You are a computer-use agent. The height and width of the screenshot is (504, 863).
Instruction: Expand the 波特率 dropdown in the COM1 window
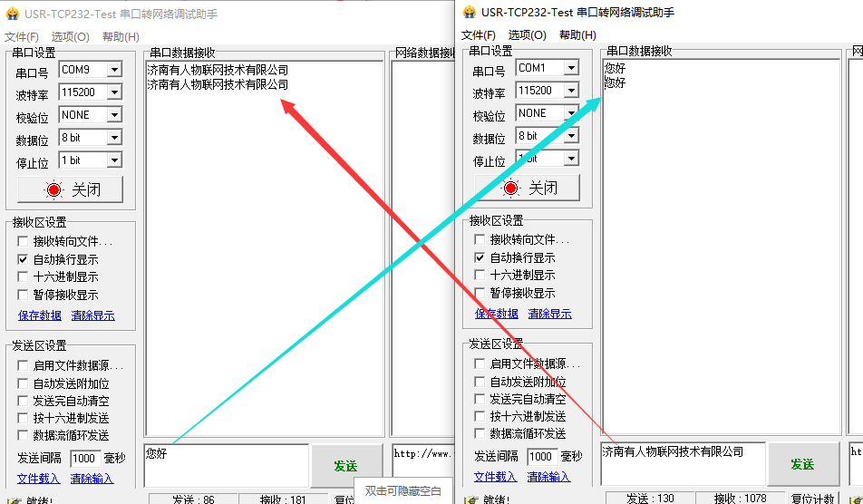point(571,91)
